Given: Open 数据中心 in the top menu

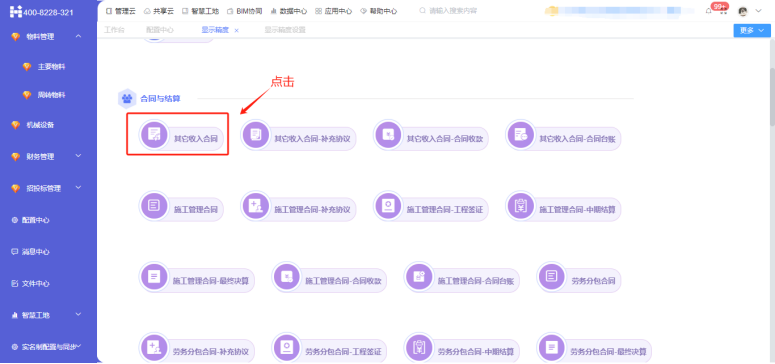Looking at the screenshot, I should pyautogui.click(x=289, y=11).
